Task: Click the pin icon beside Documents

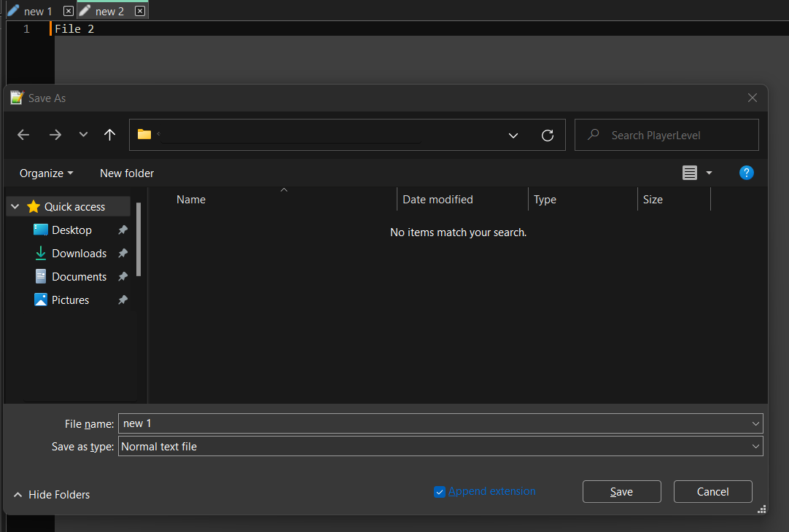Action: (x=123, y=276)
